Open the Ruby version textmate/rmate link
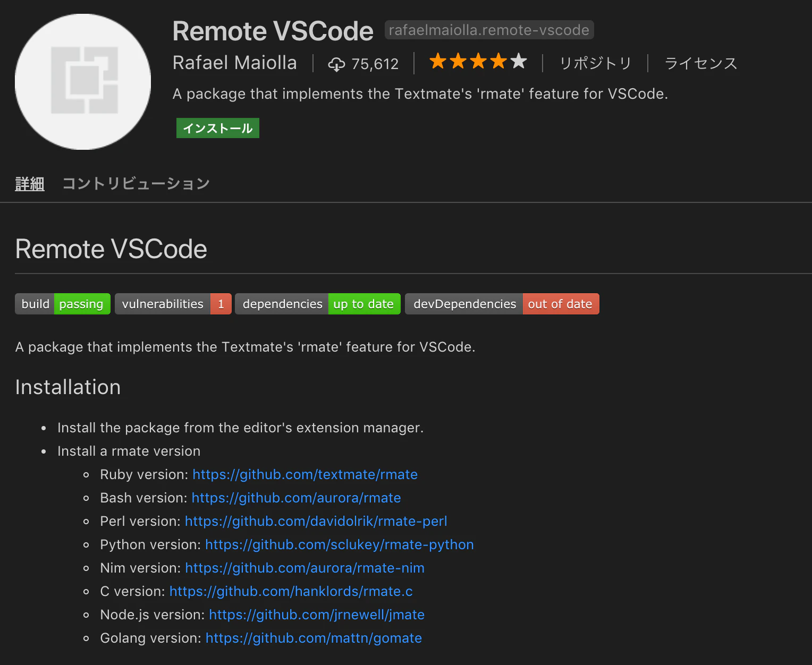The height and width of the screenshot is (665, 812). [305, 474]
